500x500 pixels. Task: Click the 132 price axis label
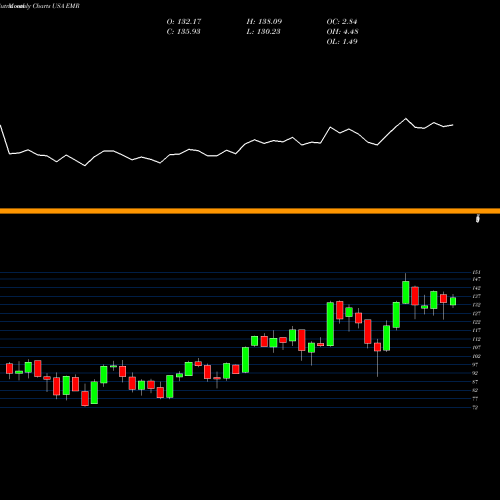[476, 305]
